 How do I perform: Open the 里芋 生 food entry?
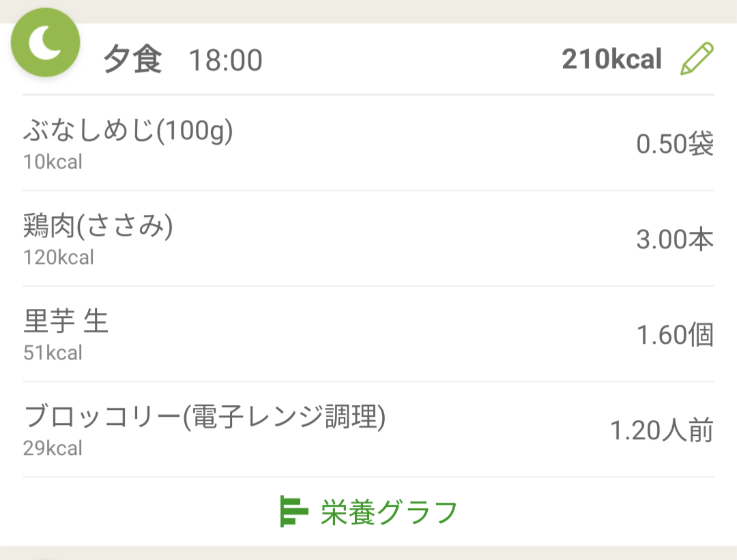[x=369, y=334]
